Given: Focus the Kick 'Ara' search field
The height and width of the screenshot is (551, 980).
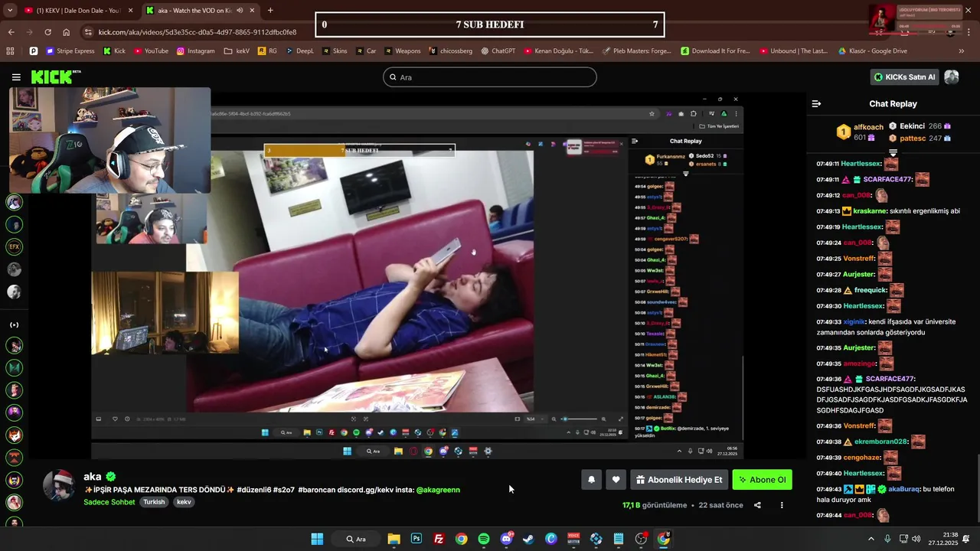Looking at the screenshot, I should (x=490, y=77).
